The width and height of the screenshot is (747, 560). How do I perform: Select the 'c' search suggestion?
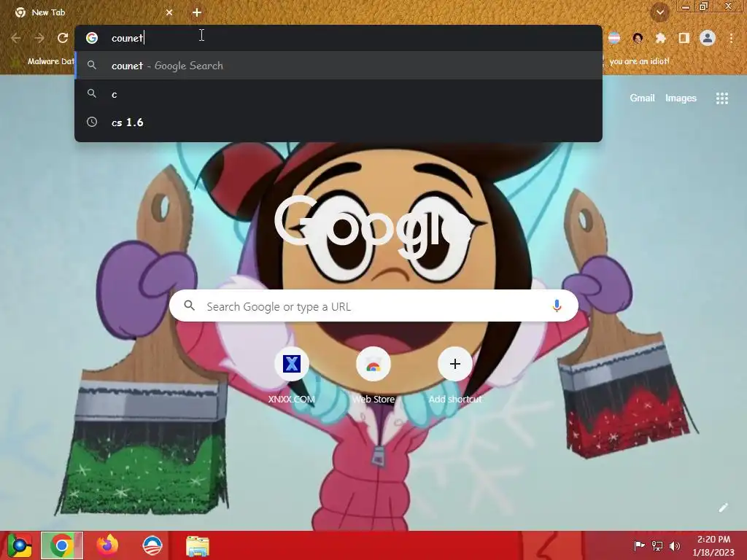point(338,94)
